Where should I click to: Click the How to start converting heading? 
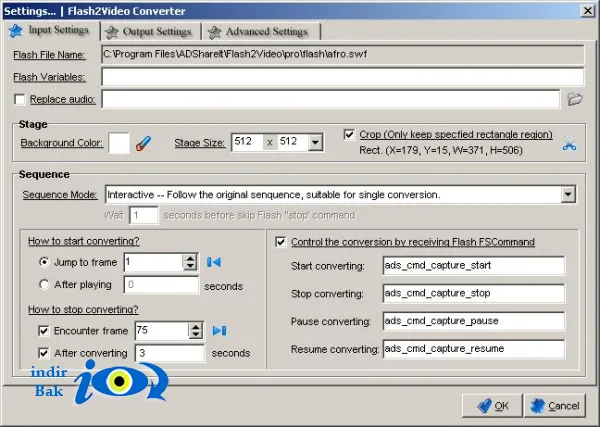coord(83,241)
